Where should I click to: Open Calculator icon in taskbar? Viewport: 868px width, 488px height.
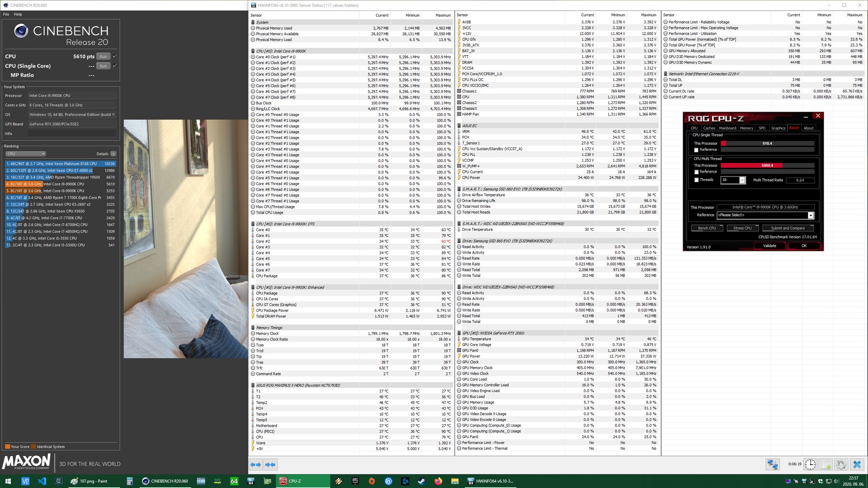pos(130,481)
